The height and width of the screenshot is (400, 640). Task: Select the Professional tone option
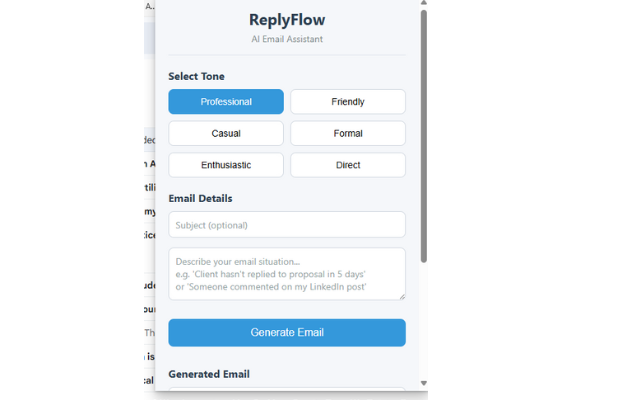pyautogui.click(x=226, y=102)
